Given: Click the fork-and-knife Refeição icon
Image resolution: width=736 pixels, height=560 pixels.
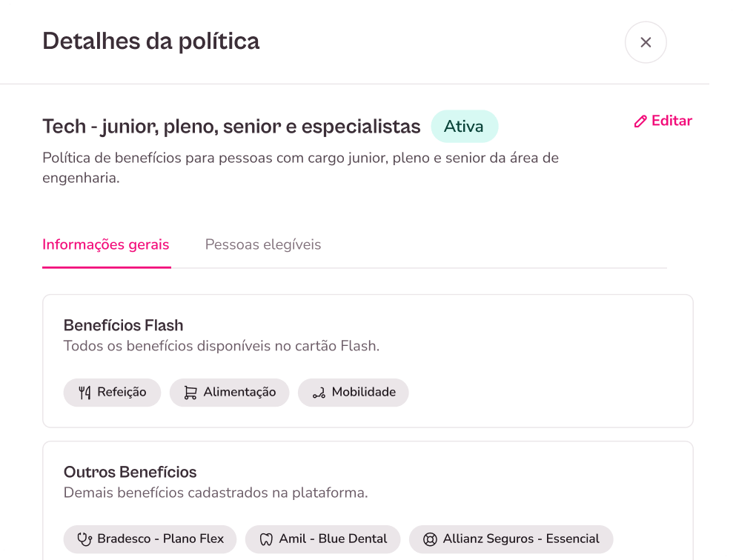Looking at the screenshot, I should [x=84, y=393].
